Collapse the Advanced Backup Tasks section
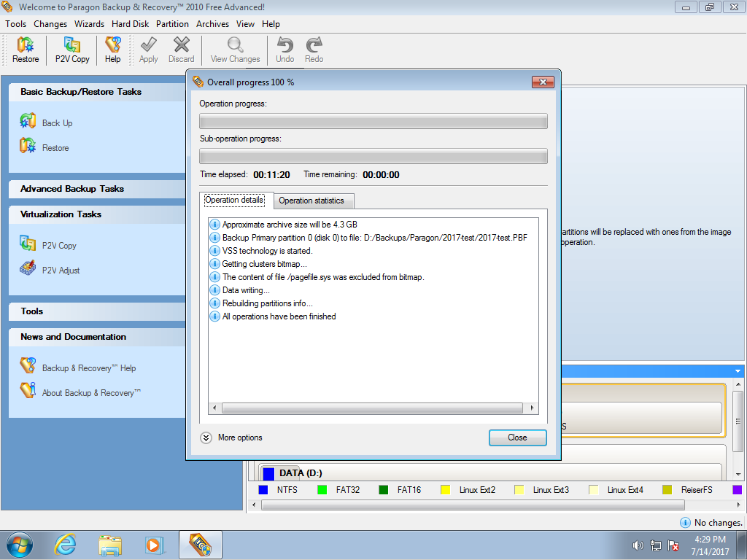This screenshot has height=560, width=747. point(72,189)
